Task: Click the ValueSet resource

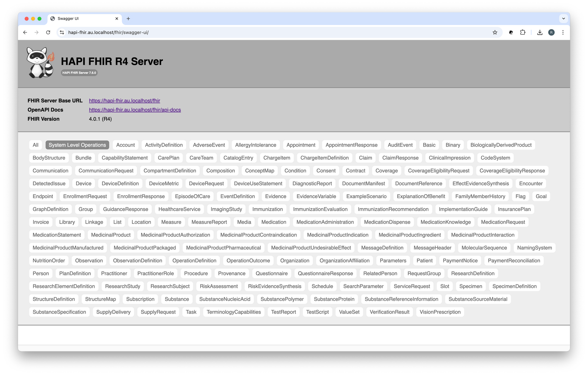Action: tap(349, 312)
